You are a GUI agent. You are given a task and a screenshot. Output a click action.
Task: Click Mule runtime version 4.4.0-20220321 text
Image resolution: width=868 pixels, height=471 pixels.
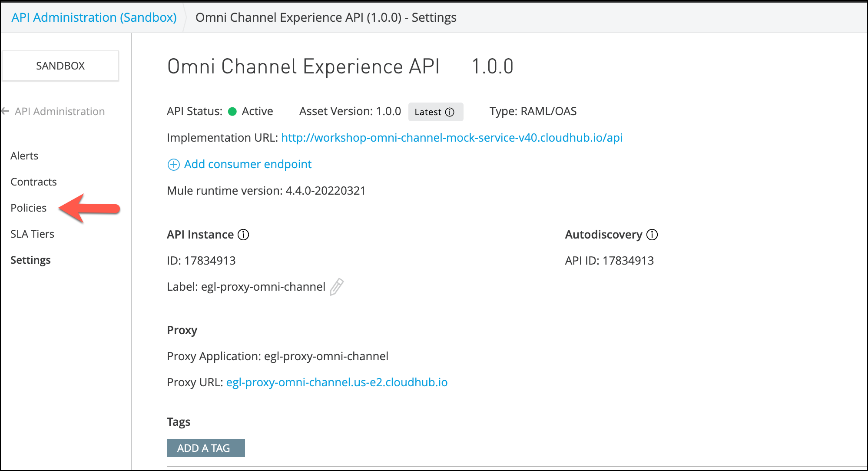pos(266,191)
